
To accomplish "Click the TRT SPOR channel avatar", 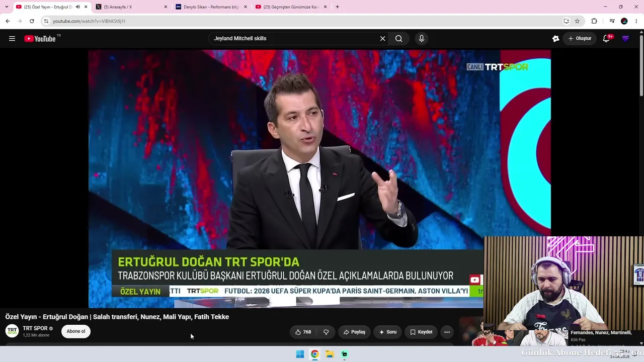I will pyautogui.click(x=12, y=331).
